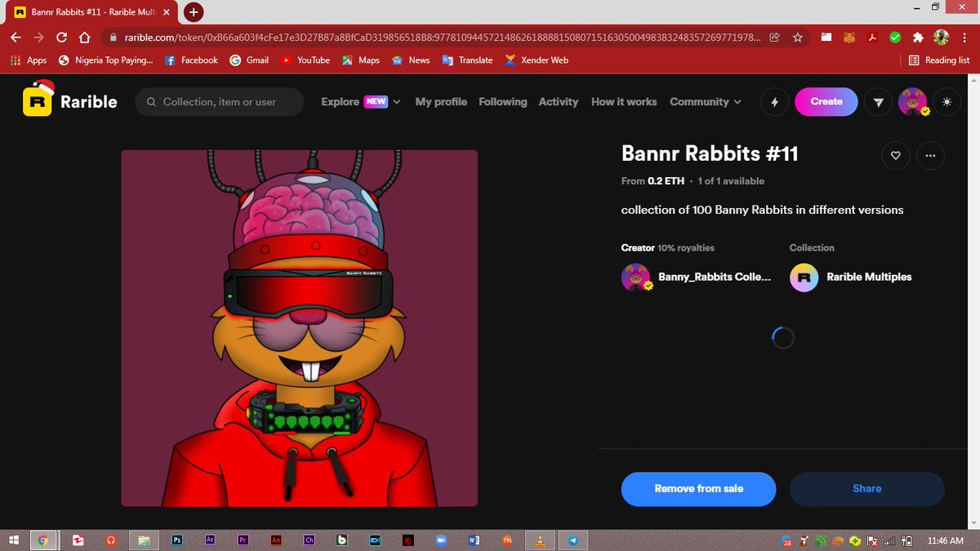The image size is (980, 551).
Task: Go to My profile
Action: pos(441,102)
